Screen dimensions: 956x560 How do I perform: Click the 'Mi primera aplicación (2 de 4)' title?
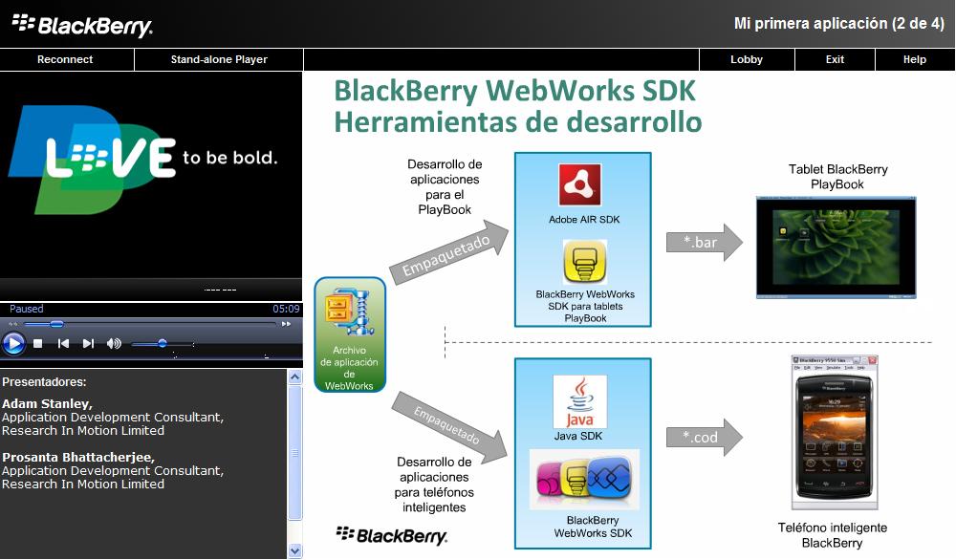coord(839,24)
